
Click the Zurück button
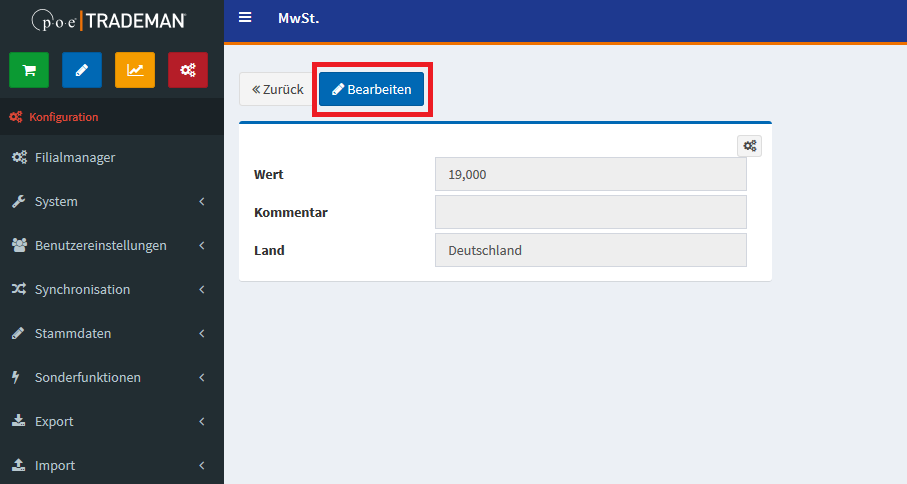[277, 89]
